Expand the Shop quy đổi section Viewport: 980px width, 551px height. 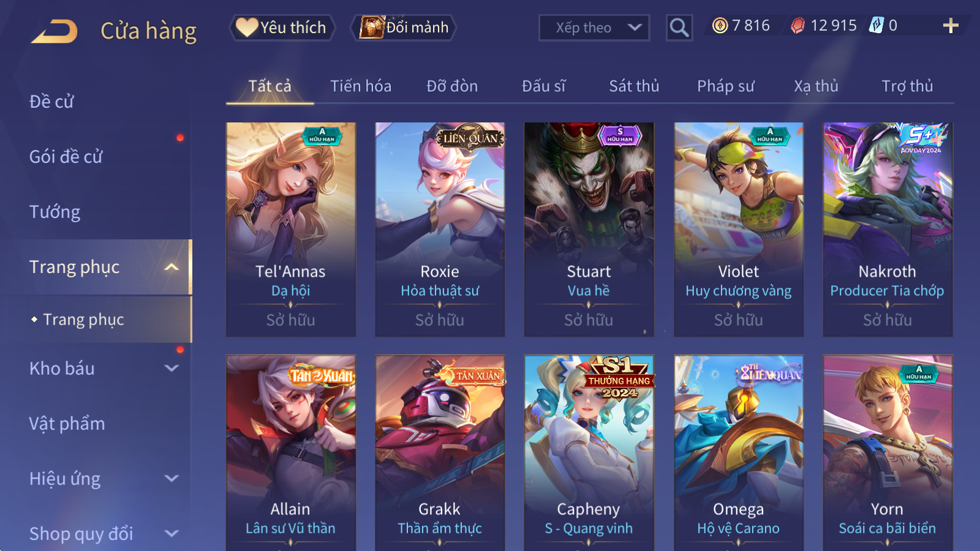[172, 533]
